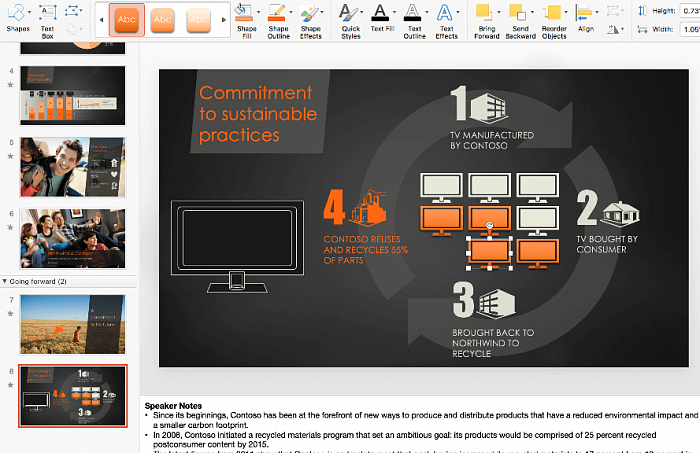
Task: Click the animation star beside slide 4
Action: click(10, 85)
